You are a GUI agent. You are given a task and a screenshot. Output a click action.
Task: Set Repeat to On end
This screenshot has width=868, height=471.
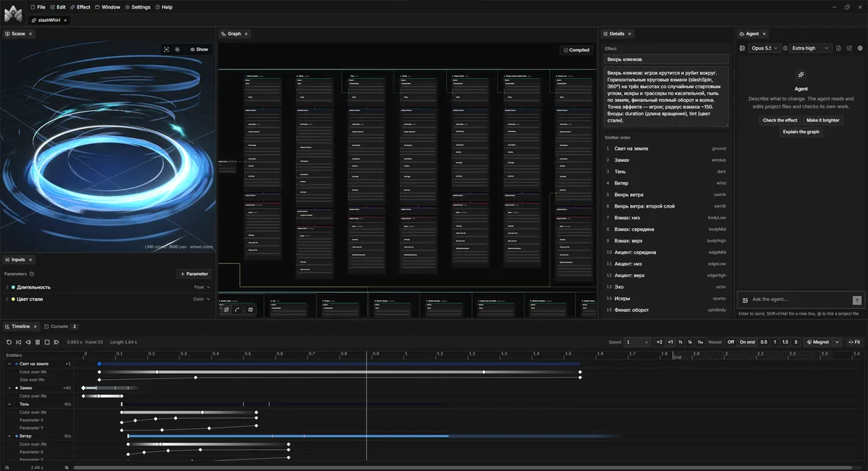747,341
